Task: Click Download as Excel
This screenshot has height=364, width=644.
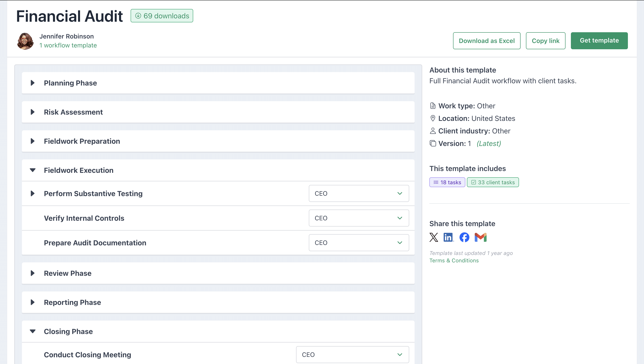Action: pos(487,41)
